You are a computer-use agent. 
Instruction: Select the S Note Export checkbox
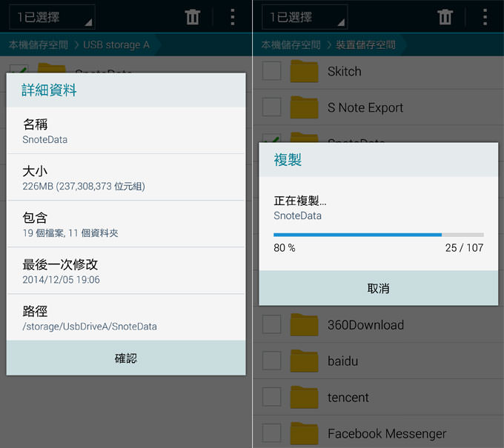coord(272,107)
